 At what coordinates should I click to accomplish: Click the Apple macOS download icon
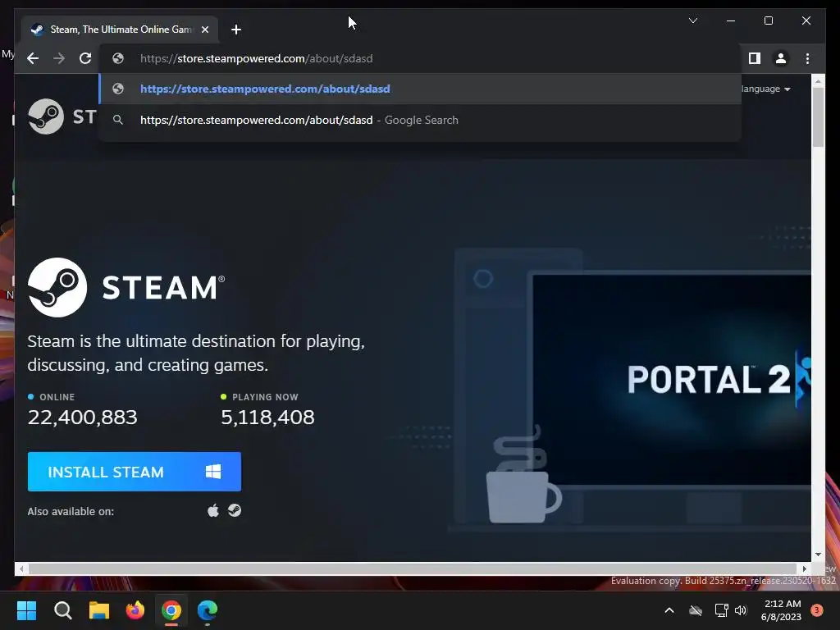(213, 510)
